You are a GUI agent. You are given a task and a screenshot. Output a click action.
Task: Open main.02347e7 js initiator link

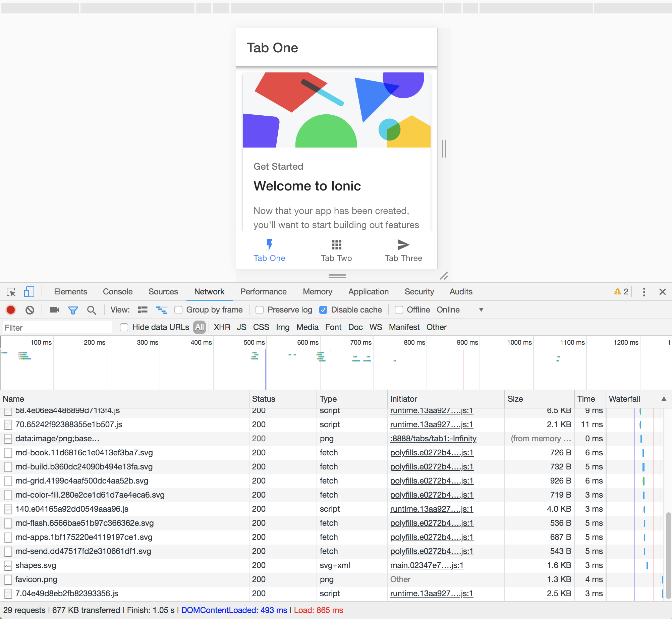[427, 565]
